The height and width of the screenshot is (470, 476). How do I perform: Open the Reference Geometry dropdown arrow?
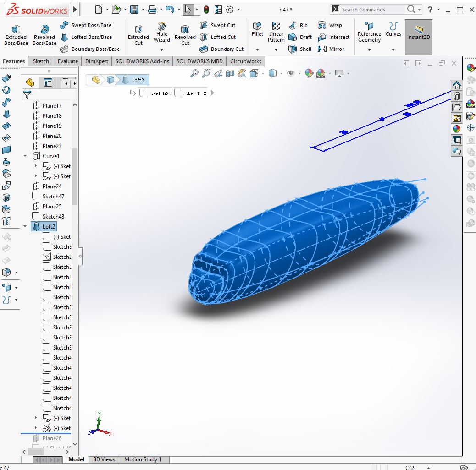tap(369, 50)
